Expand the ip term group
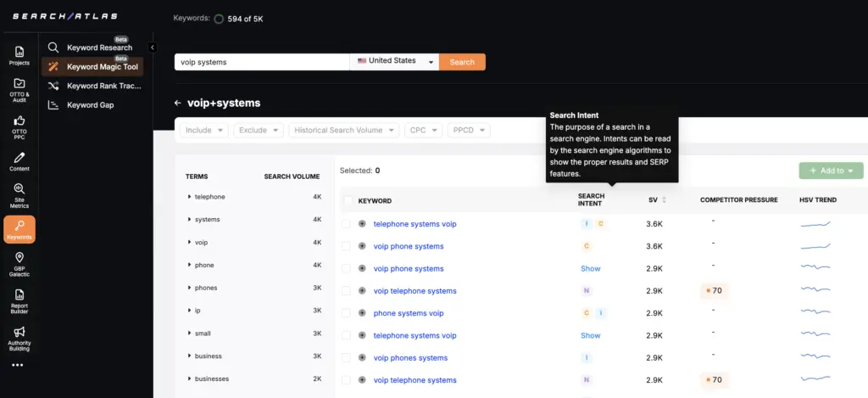The height and width of the screenshot is (398, 868). 189,311
